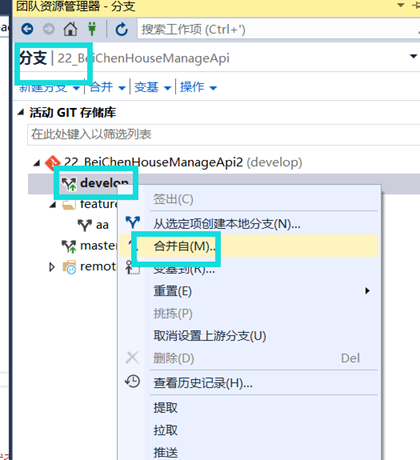Click the aa branch icon
The image size is (420, 460).
click(85, 225)
